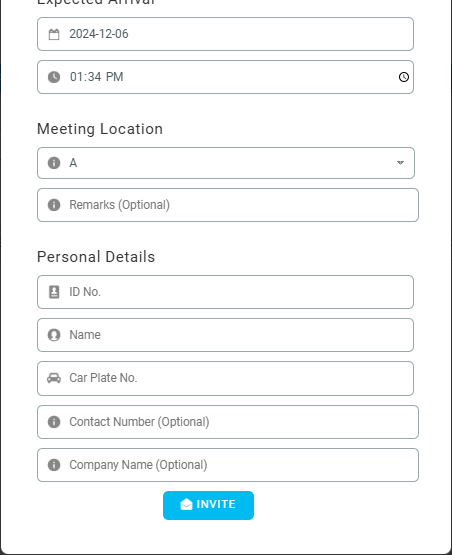Screen dimensions: 452x555
Task: Click the filled clock icon in time field
Action: point(54,77)
